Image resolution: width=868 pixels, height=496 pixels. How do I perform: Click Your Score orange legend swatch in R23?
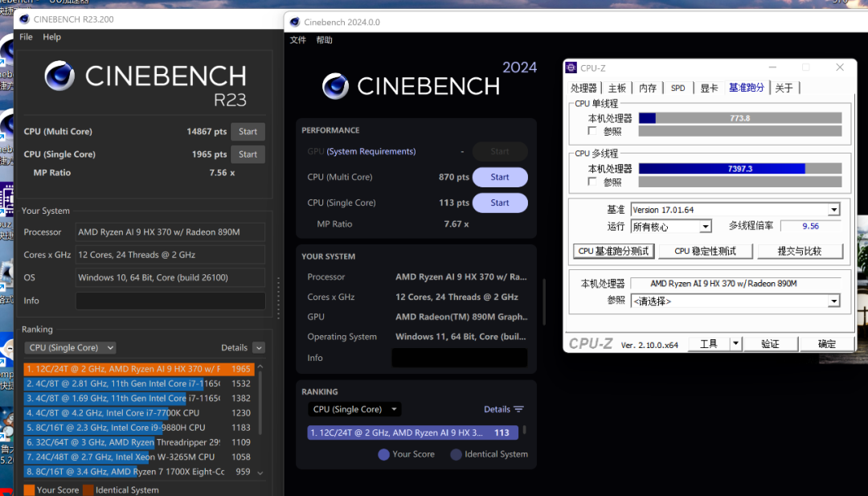point(30,490)
